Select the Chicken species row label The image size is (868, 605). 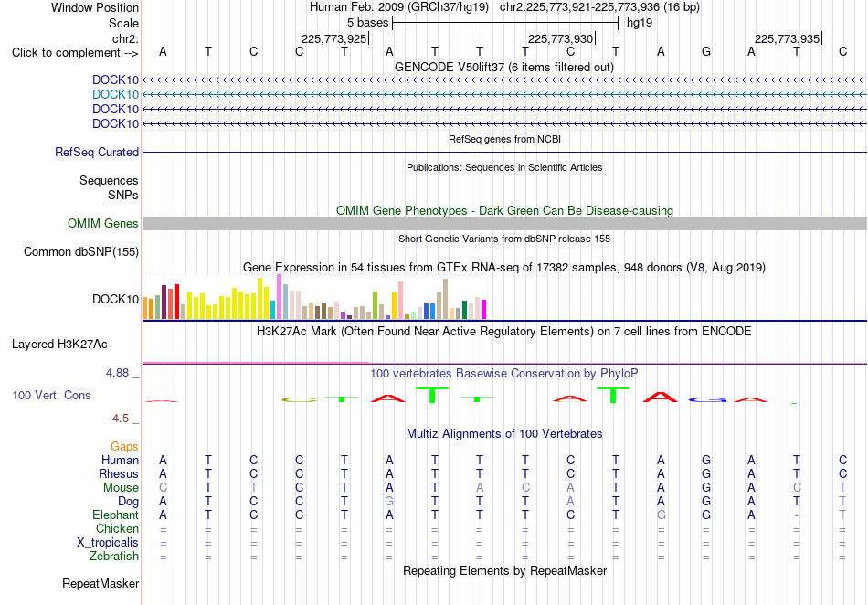pos(117,528)
